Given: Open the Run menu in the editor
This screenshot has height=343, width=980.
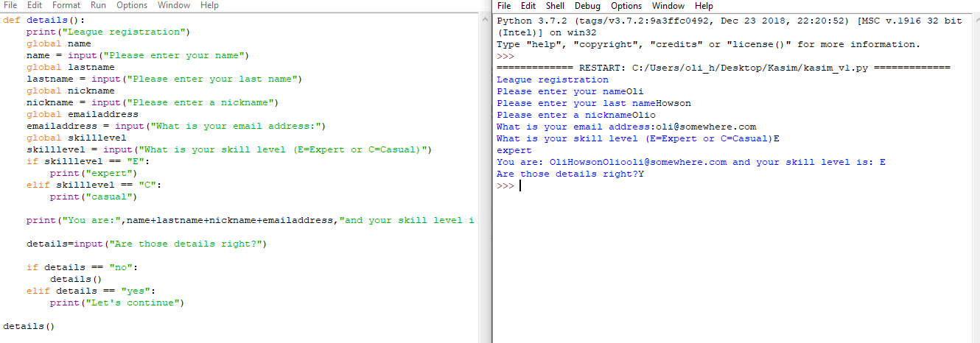Looking at the screenshot, I should (99, 5).
